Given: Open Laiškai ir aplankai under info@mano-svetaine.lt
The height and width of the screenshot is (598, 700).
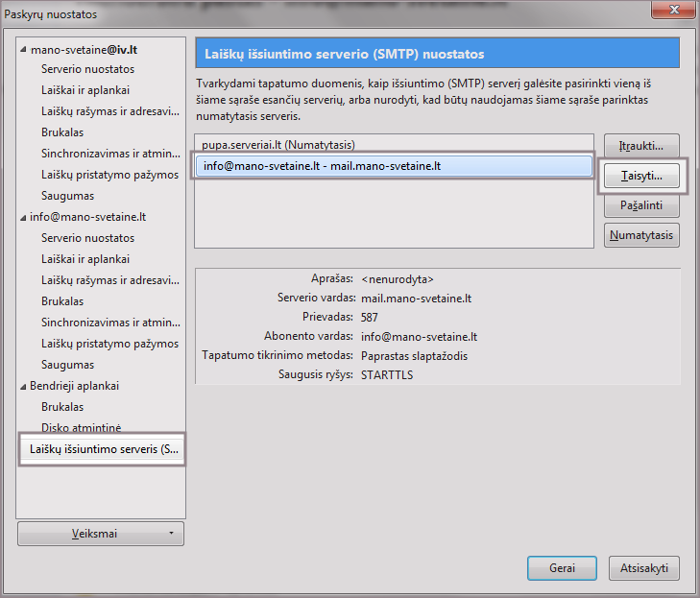Looking at the screenshot, I should [x=85, y=259].
